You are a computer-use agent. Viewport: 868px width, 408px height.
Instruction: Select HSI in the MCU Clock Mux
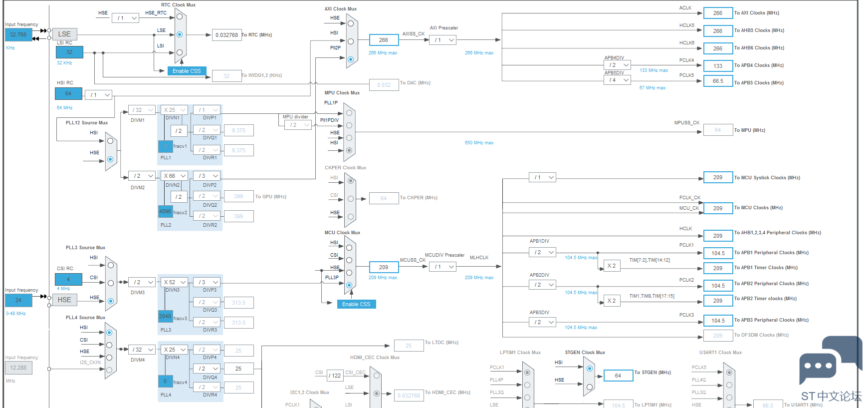coord(349,248)
